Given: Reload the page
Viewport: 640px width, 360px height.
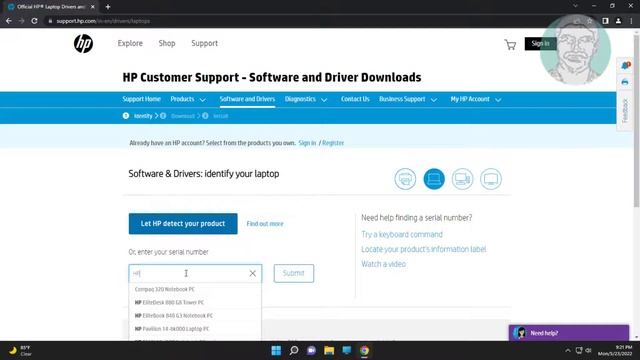Looking at the screenshot, I should 35,21.
